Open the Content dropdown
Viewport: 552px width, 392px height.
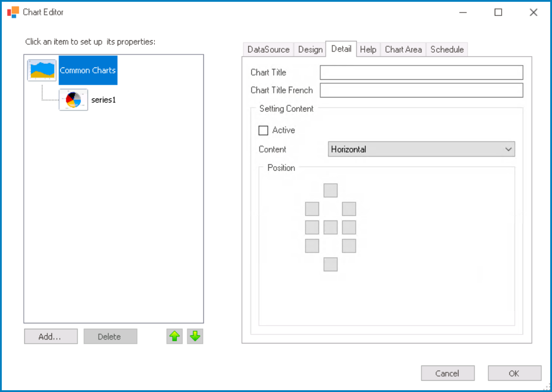click(x=421, y=150)
